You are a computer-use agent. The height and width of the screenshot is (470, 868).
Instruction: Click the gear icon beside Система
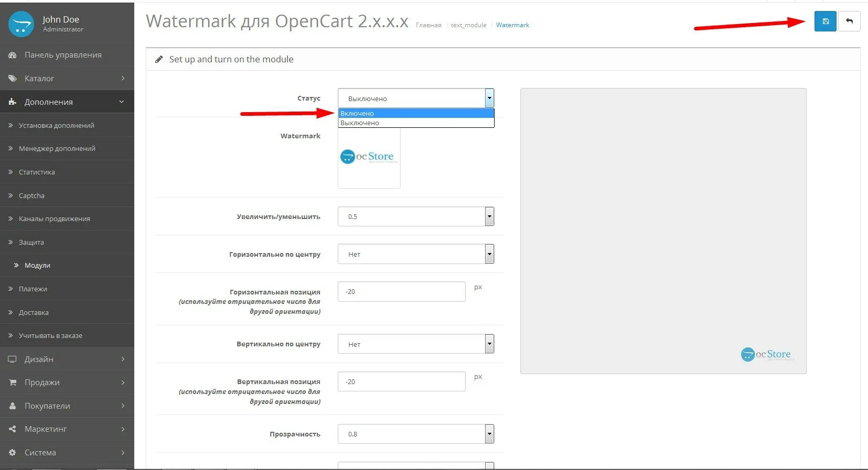13,453
